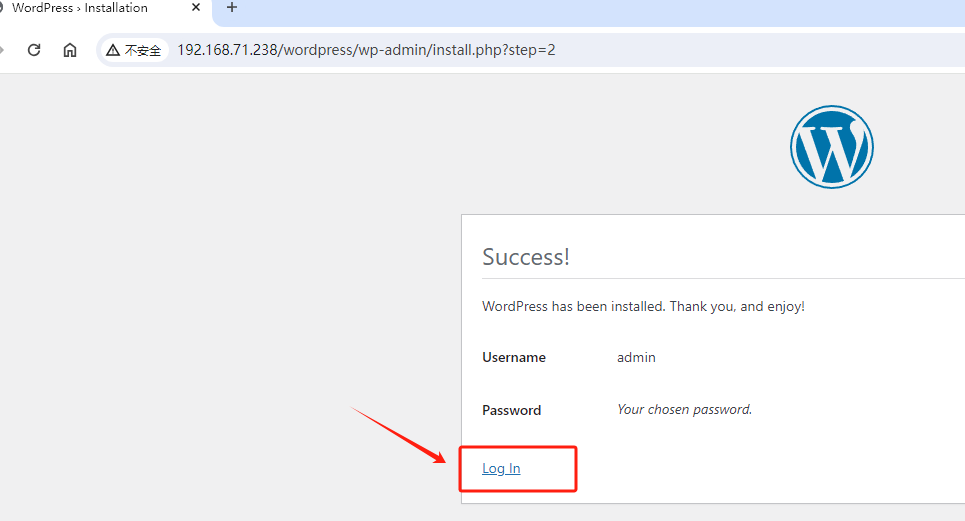Click the "WordPress has been installed" message
The image size is (965, 521).
click(643, 306)
